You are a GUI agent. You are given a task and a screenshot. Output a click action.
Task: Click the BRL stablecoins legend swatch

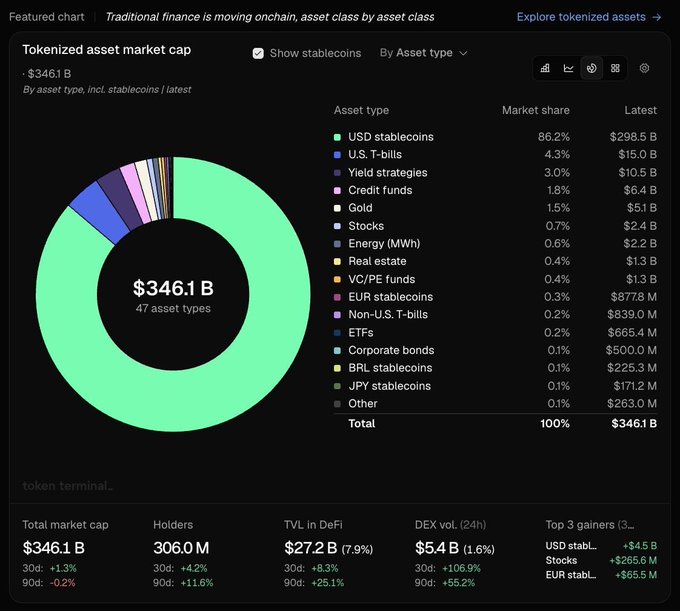click(337, 368)
